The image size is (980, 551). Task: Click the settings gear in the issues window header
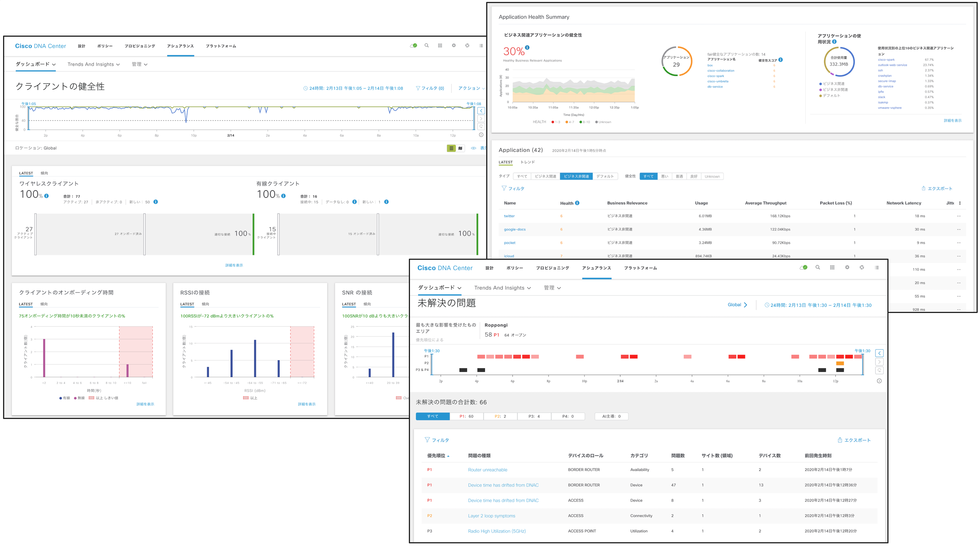(847, 267)
